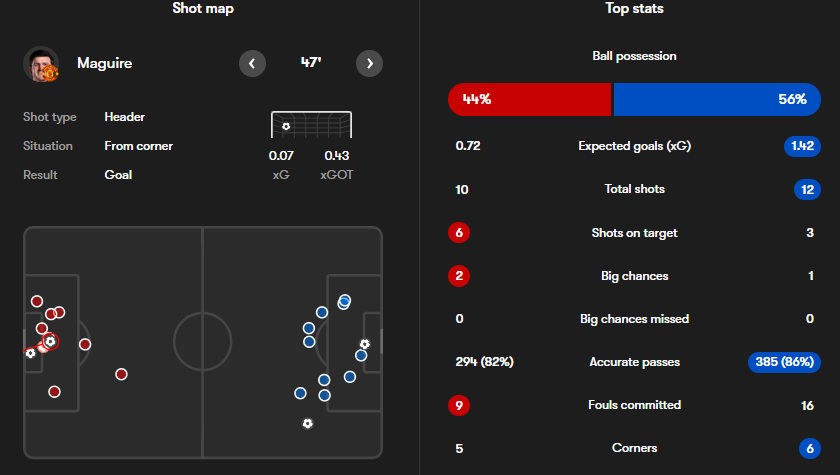Click the football icon below the right penalty box
This screenshot has width=840, height=475.
coord(308,424)
